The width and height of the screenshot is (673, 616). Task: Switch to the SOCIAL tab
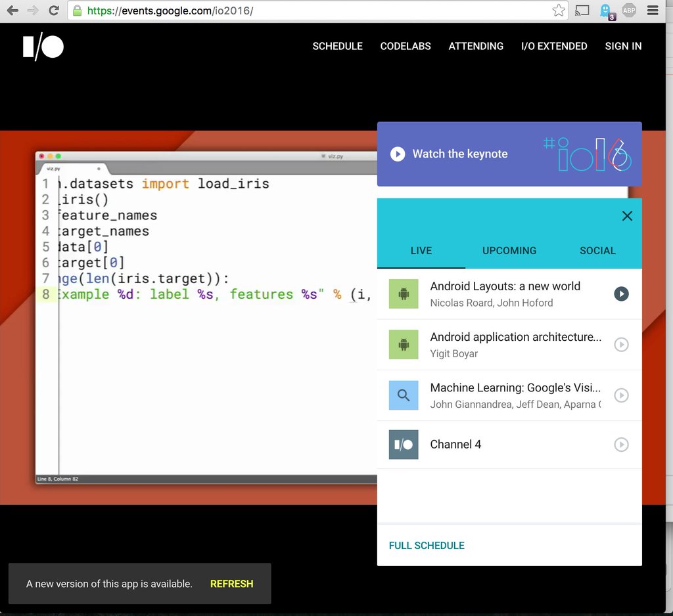click(x=597, y=250)
